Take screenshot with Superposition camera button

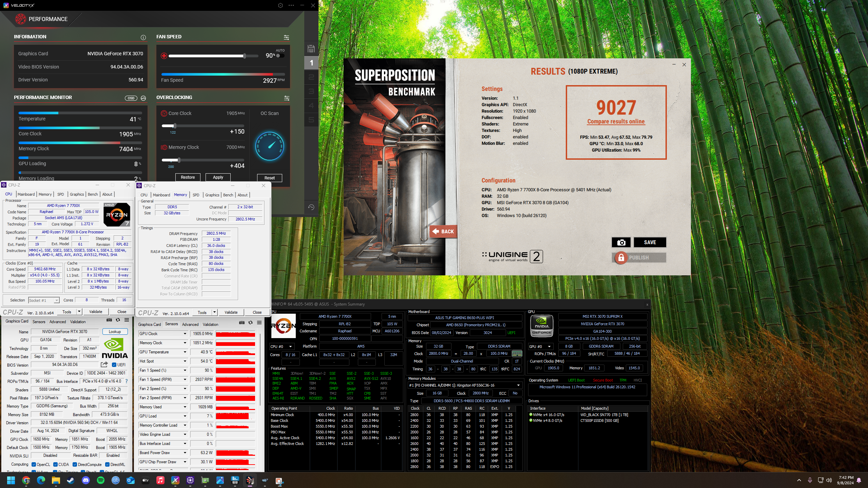coord(621,242)
